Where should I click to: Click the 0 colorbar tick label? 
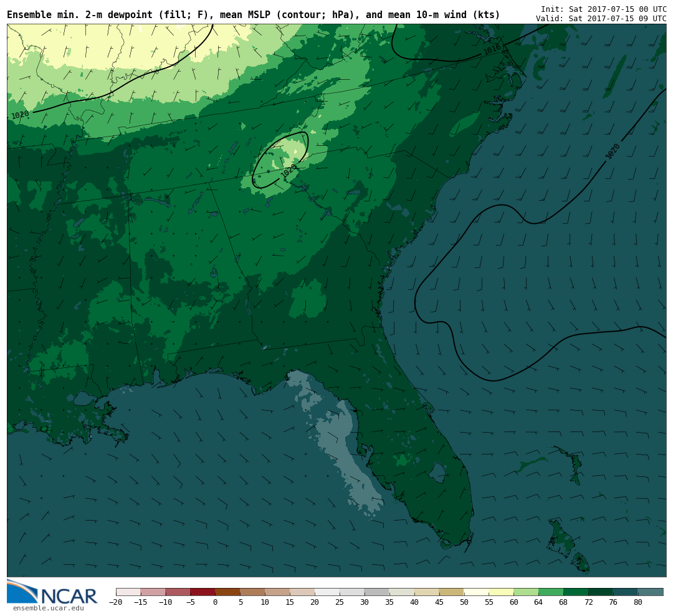216,602
